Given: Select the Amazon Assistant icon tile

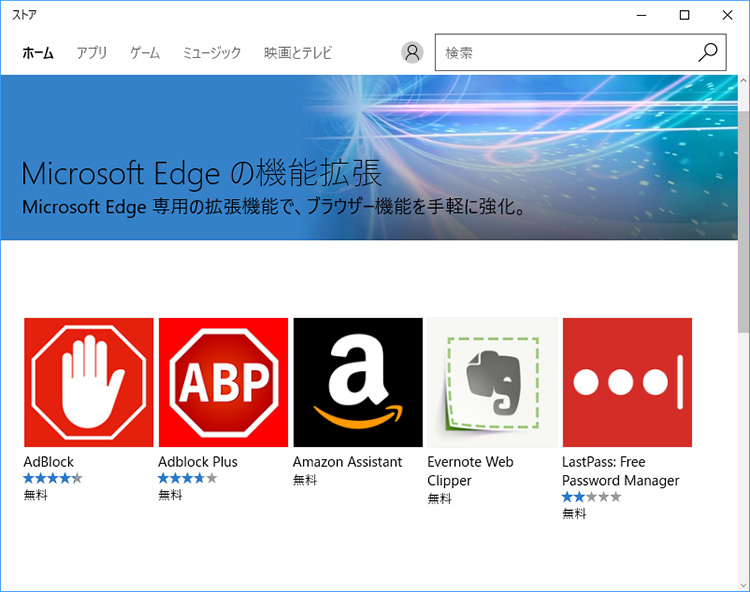Looking at the screenshot, I should point(358,382).
